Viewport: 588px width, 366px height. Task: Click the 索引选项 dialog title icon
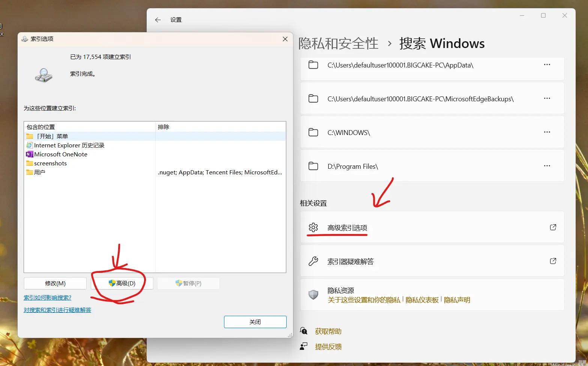(25, 39)
